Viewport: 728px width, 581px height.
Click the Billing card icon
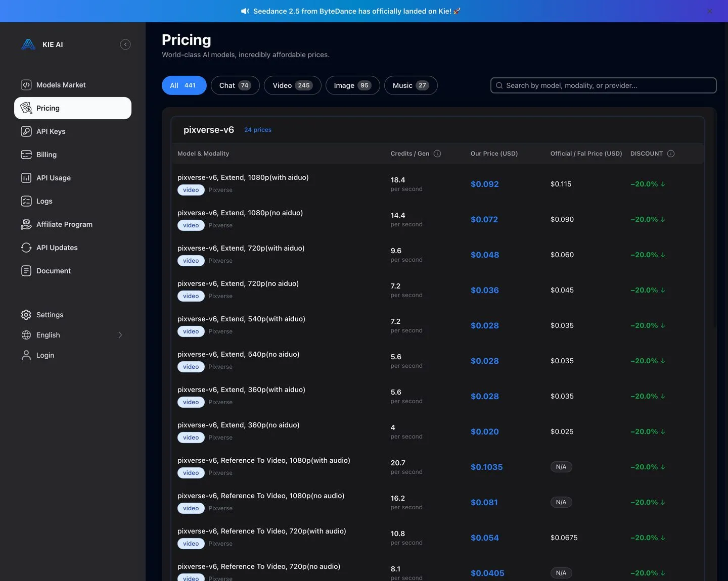(26, 155)
